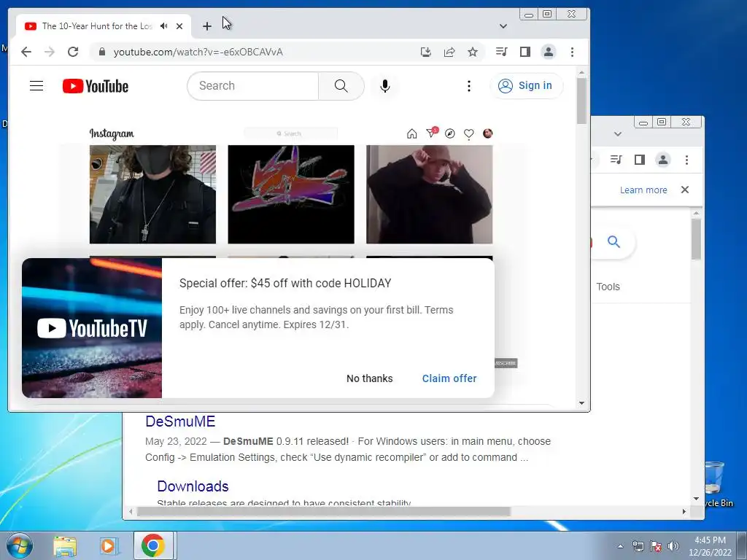This screenshot has height=560, width=747.
Task: Open Windows Start menu
Action: [x=20, y=545]
